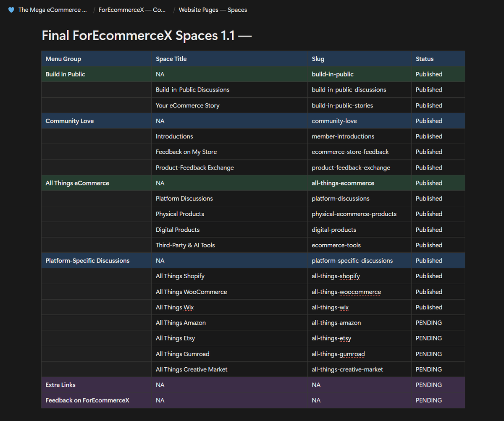Click 'all-things-gumroad' slug cell

pos(360,354)
